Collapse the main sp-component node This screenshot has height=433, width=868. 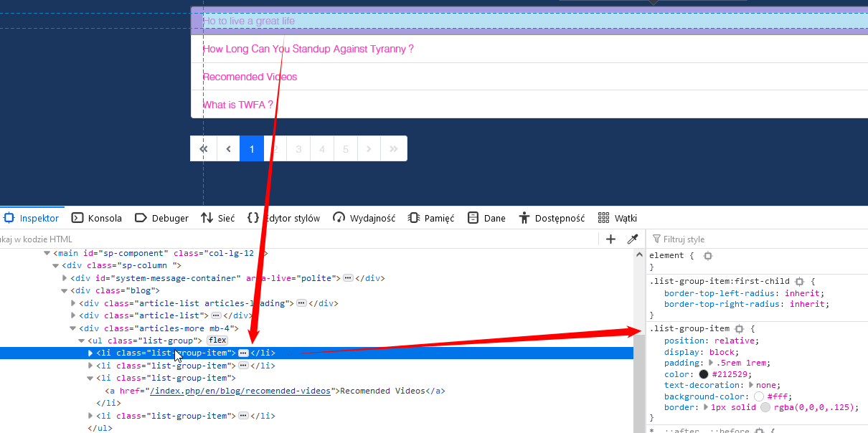coord(47,253)
